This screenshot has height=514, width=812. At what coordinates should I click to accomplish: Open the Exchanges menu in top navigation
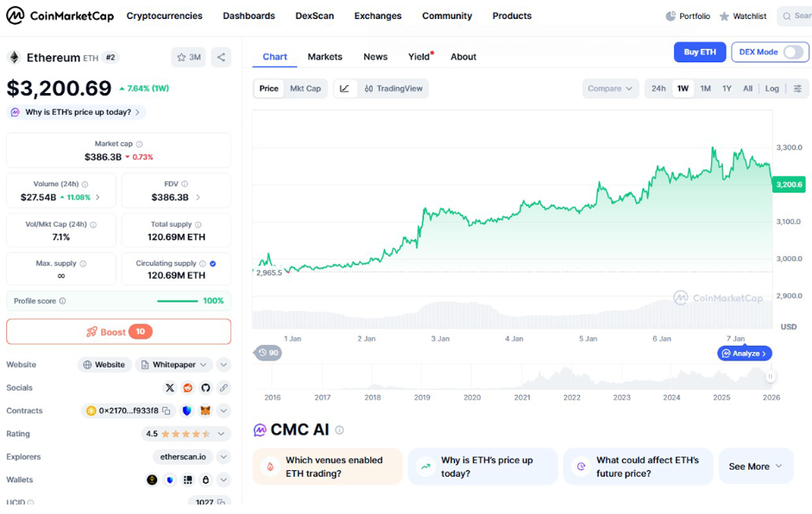pos(377,16)
